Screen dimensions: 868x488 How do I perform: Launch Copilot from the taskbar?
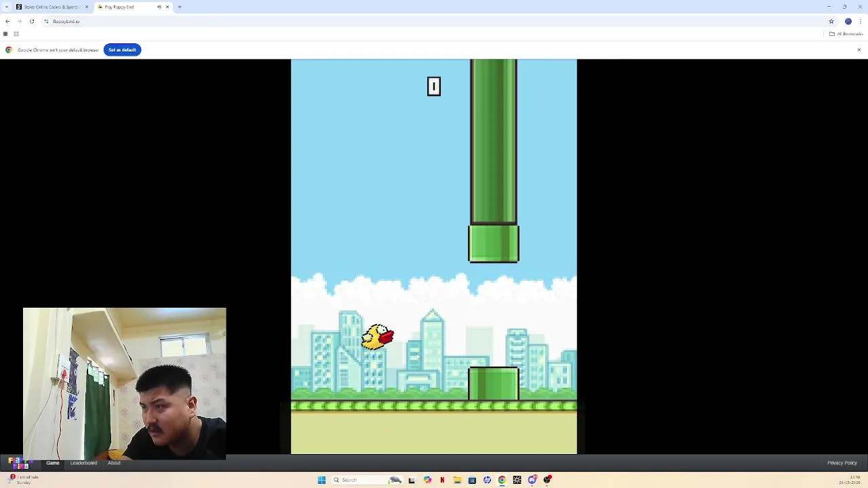[427, 480]
